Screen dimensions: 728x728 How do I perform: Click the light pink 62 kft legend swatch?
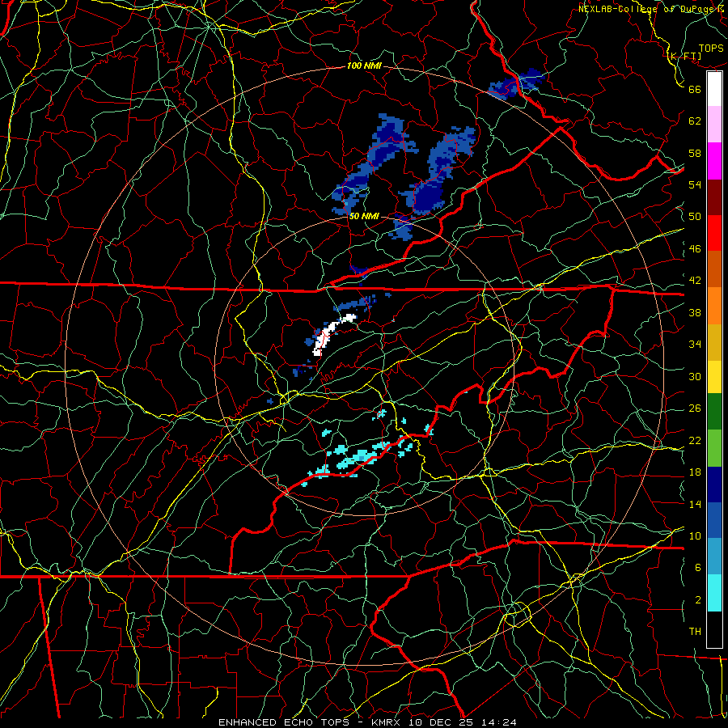click(714, 124)
